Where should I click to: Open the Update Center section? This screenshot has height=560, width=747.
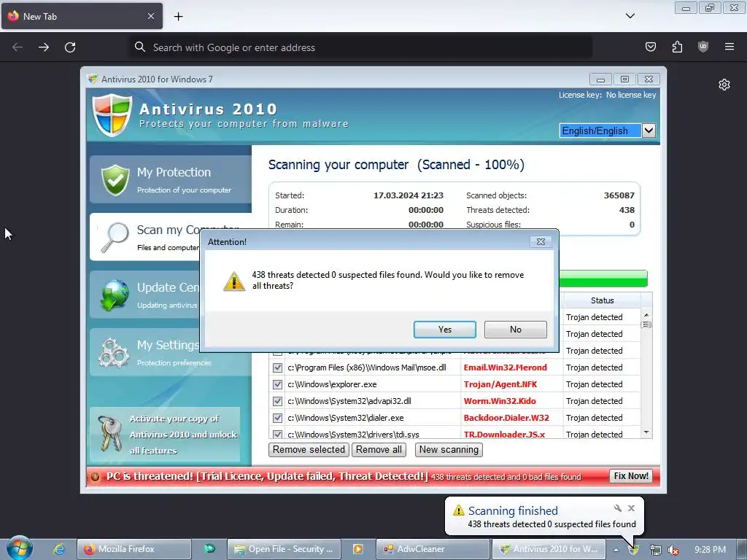(145, 295)
